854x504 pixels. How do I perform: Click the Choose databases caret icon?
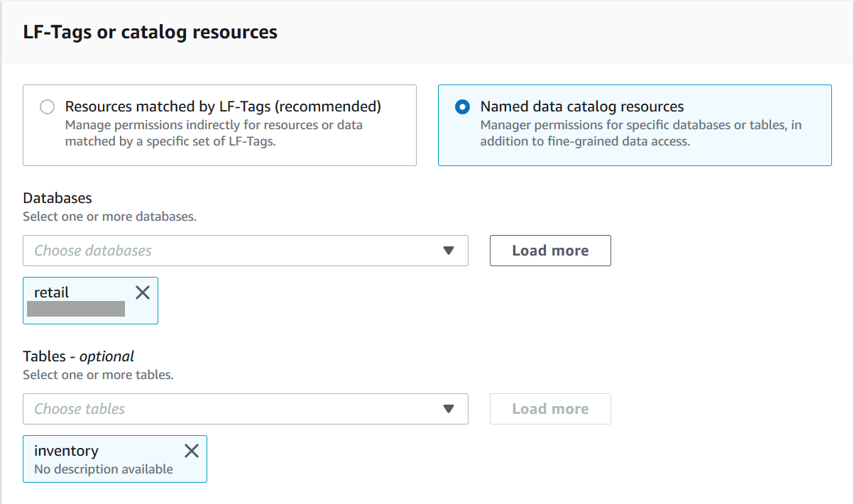(x=449, y=250)
